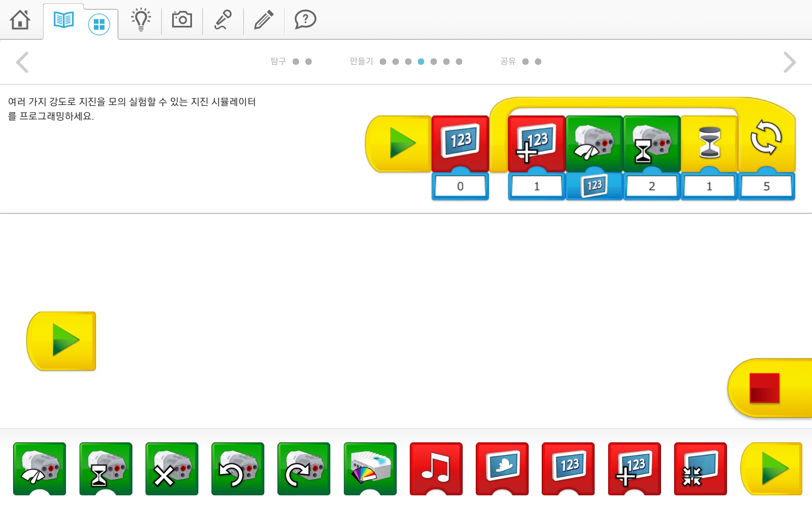Pick start block from palette
Image resolution: width=812 pixels, height=508 pixels.
tap(771, 469)
